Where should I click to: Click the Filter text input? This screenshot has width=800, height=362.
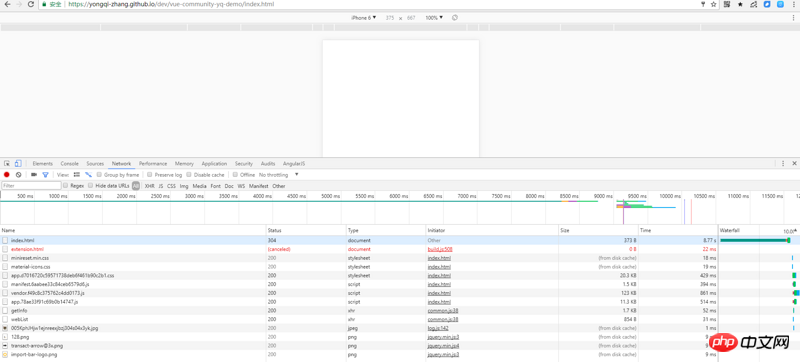[31, 186]
